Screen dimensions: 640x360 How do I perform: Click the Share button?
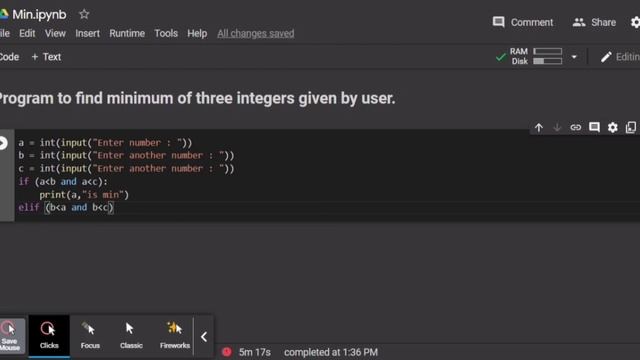(x=594, y=22)
